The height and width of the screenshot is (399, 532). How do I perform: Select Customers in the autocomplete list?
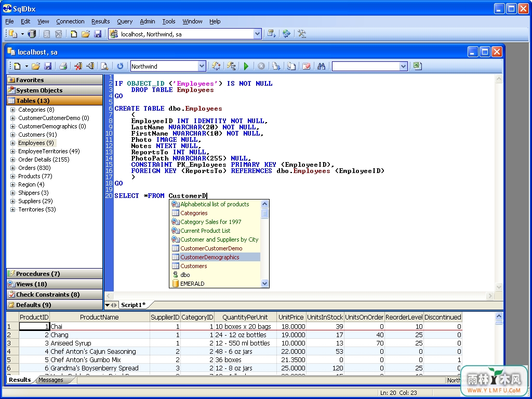coord(215,265)
